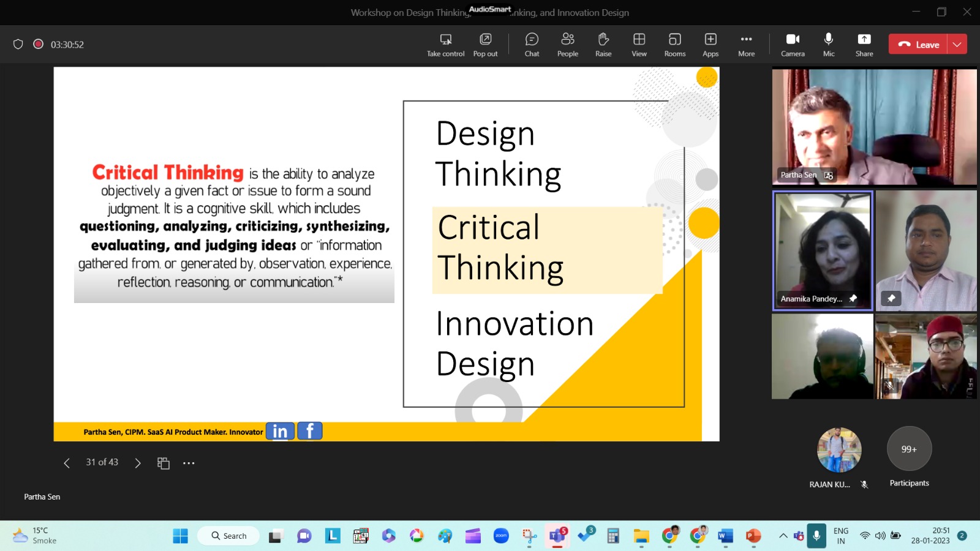Toggle the Mic mute state
980x551 pixels.
[828, 45]
